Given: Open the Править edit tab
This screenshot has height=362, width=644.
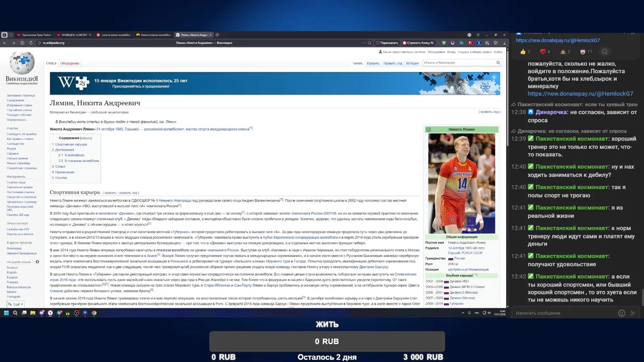Looking at the screenshot, I should [x=373, y=63].
